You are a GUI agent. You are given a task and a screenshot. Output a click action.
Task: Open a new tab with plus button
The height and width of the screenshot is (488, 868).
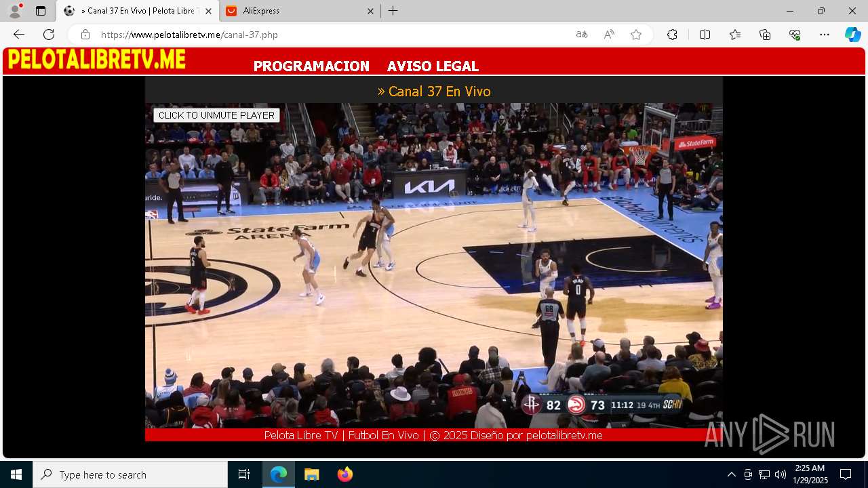coord(393,11)
